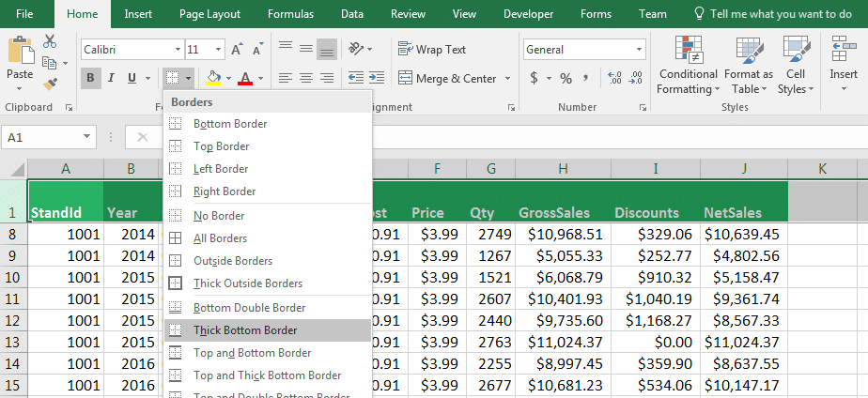
Task: Open the Number dialog launcher
Action: tap(643, 107)
